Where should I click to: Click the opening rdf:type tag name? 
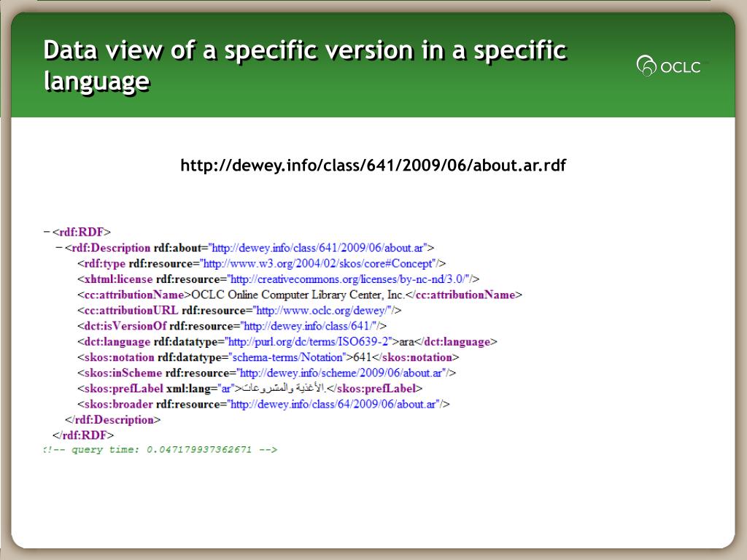(x=105, y=263)
